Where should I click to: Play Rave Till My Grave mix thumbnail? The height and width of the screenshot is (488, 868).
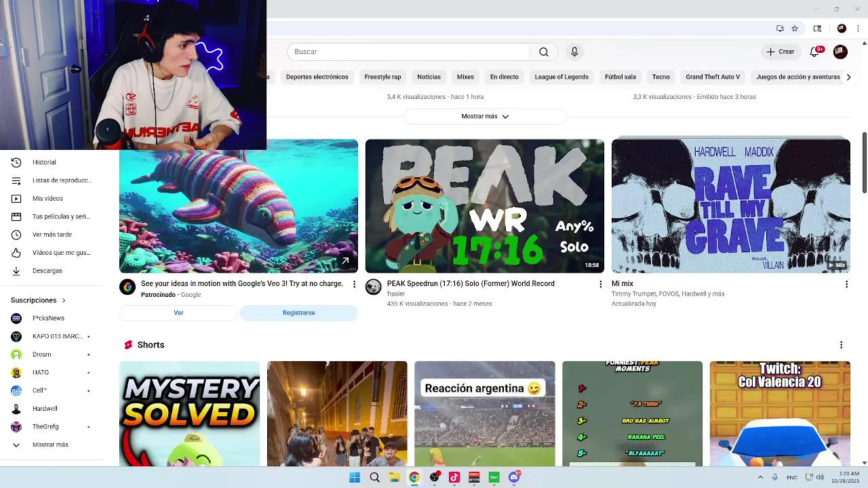click(731, 206)
